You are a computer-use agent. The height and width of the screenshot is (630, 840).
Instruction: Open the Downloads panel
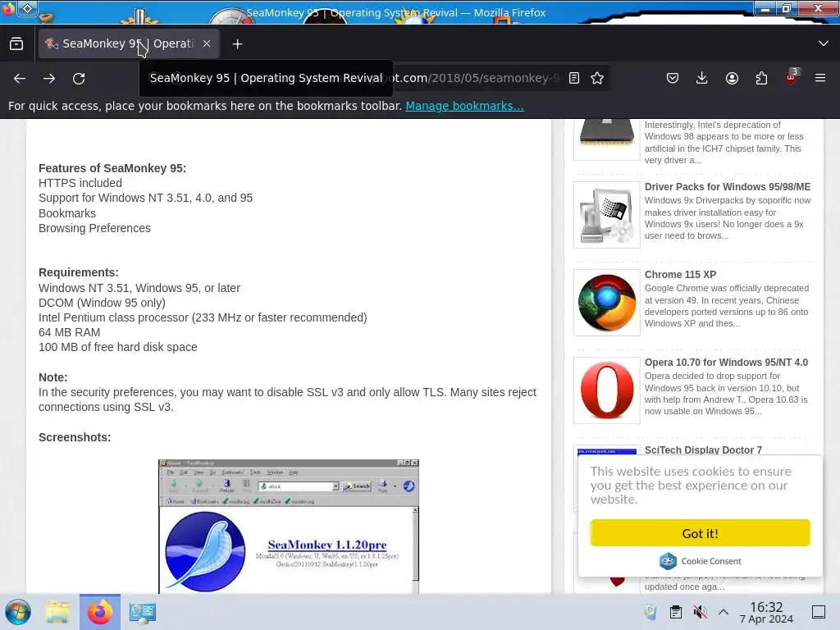click(702, 78)
